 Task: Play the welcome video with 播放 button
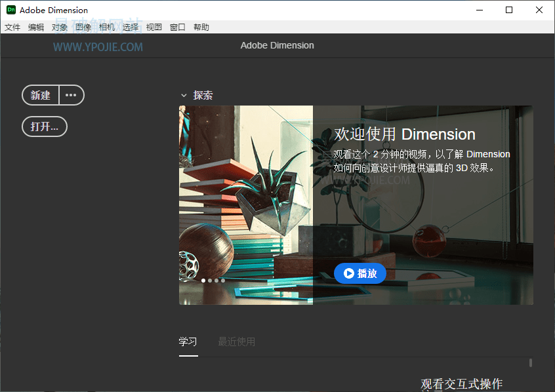[360, 273]
